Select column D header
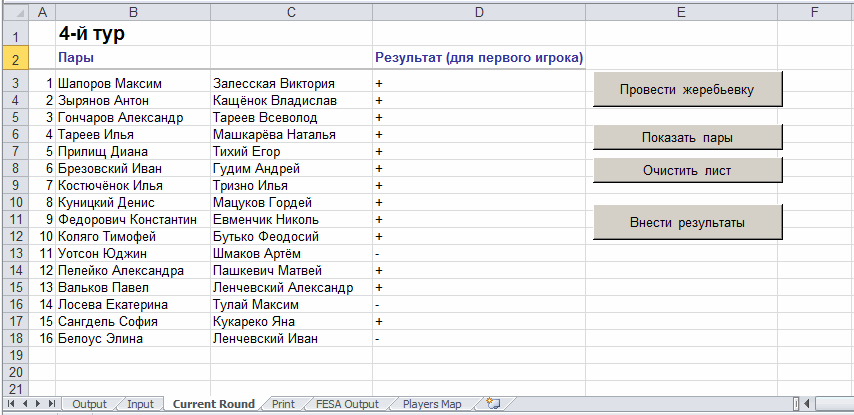This screenshot has height=415, width=854. click(479, 12)
